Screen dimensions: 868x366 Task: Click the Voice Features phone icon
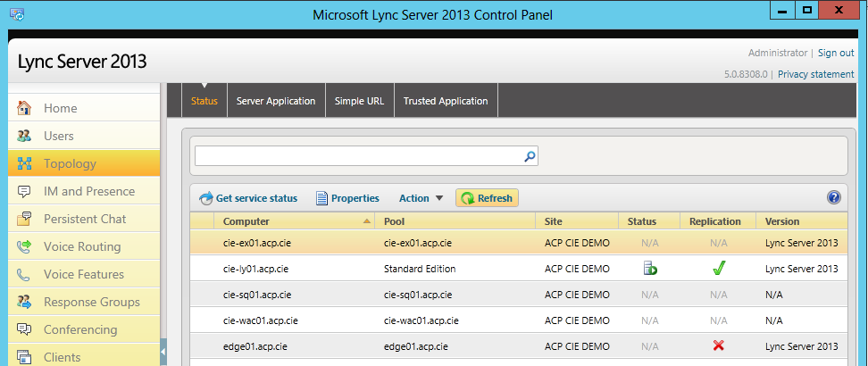[x=24, y=275]
